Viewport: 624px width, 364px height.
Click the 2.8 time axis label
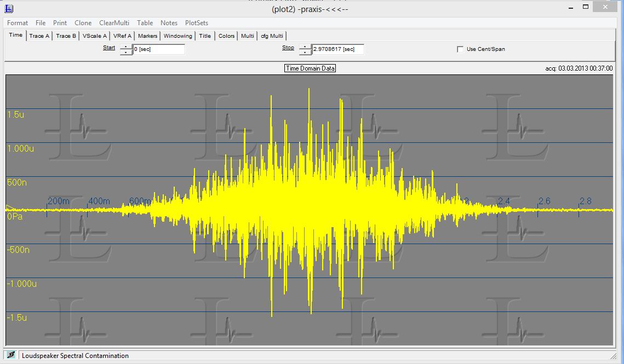click(x=586, y=201)
